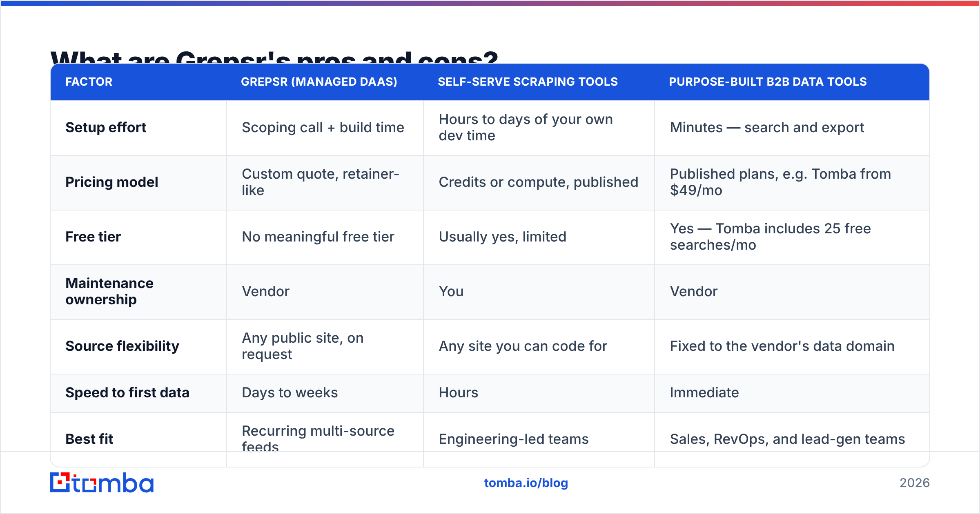Select 'Fixed to the vendor's data domain'

pos(782,346)
